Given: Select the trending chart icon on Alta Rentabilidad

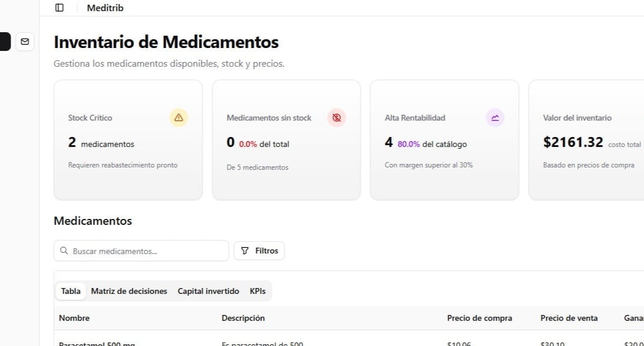Looking at the screenshot, I should pos(494,118).
